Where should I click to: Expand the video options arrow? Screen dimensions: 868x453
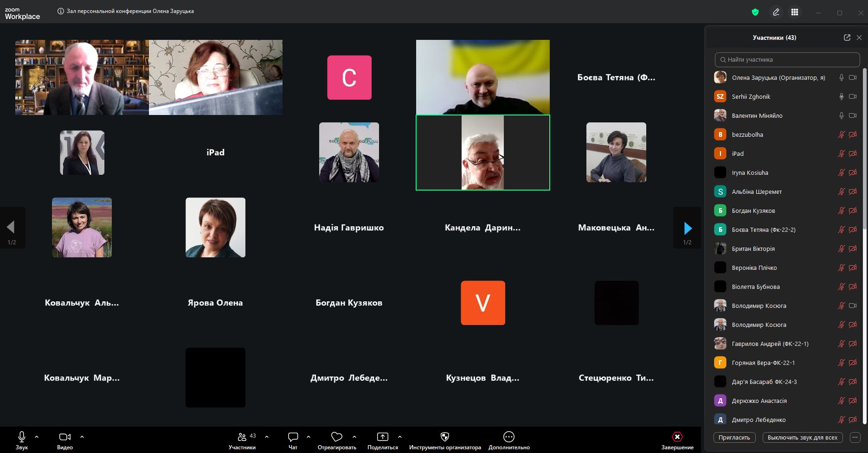pos(82,437)
